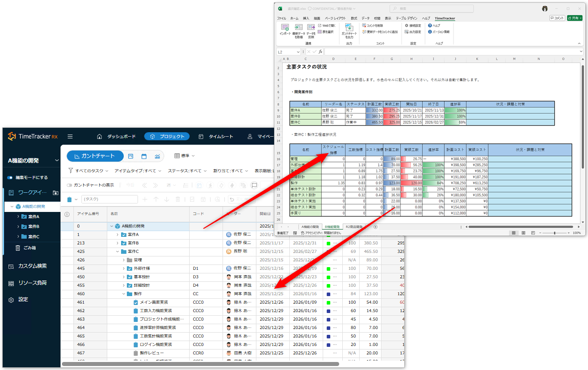The height and width of the screenshot is (370, 588).
Task: Click the 共有 button in Excel
Action: [x=574, y=18]
